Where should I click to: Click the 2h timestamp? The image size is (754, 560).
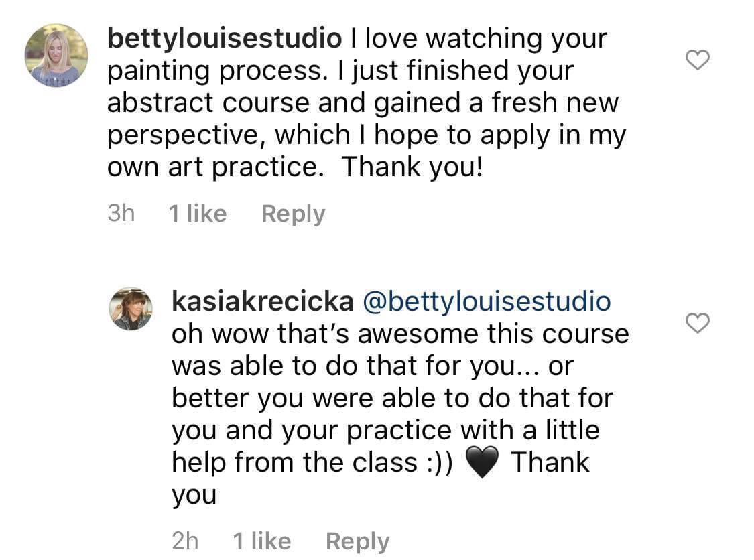coord(185,541)
